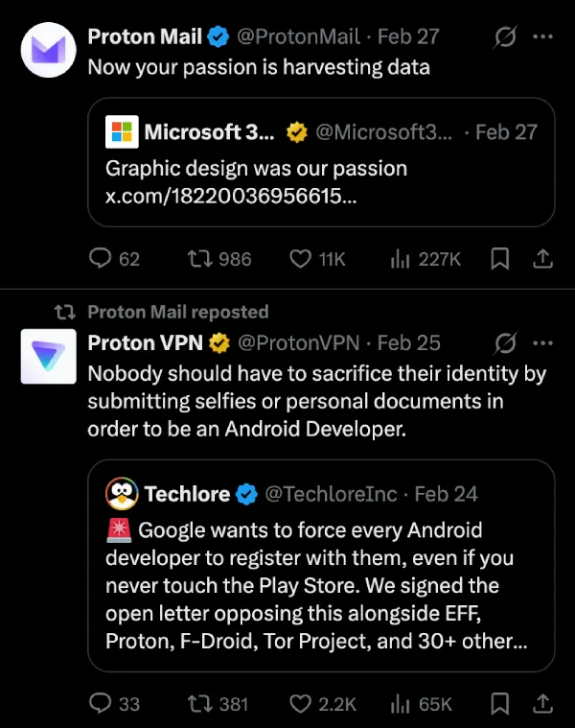View analytics showing 65K views
This screenshot has width=575, height=728.
pos(401,704)
